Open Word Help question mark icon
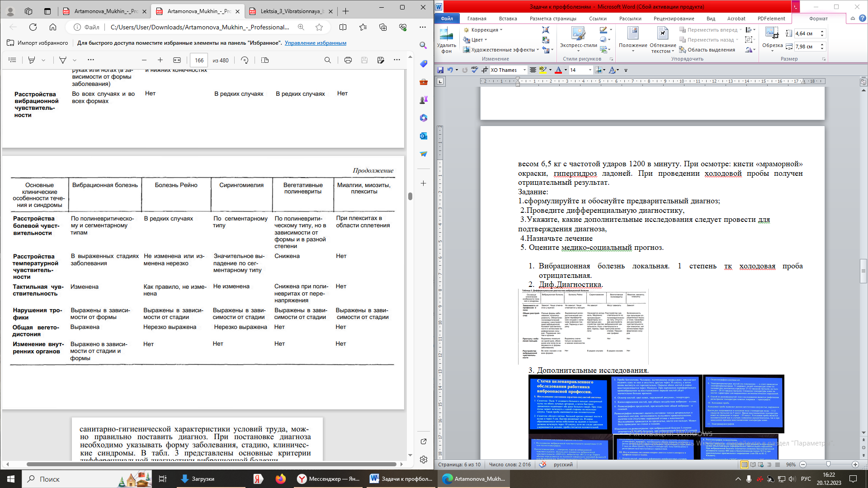This screenshot has height=488, width=868. (x=862, y=19)
